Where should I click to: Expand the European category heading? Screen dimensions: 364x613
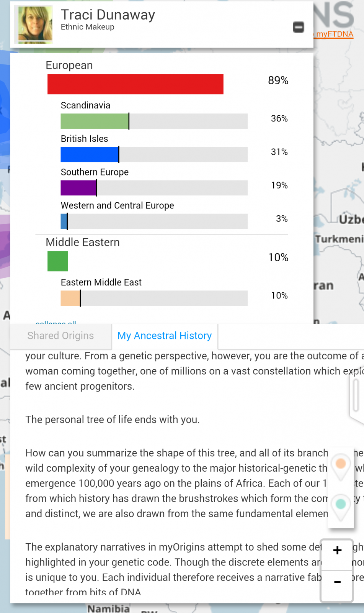(x=69, y=65)
